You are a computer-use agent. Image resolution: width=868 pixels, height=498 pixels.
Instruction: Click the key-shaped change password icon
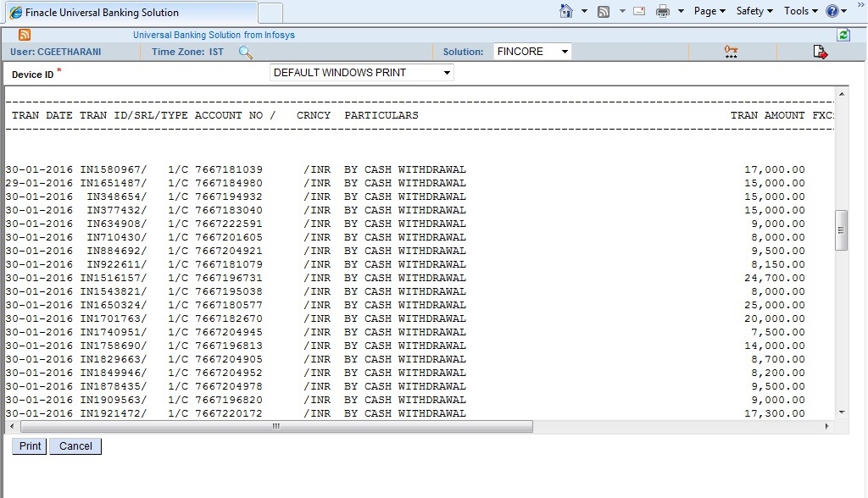click(x=731, y=51)
